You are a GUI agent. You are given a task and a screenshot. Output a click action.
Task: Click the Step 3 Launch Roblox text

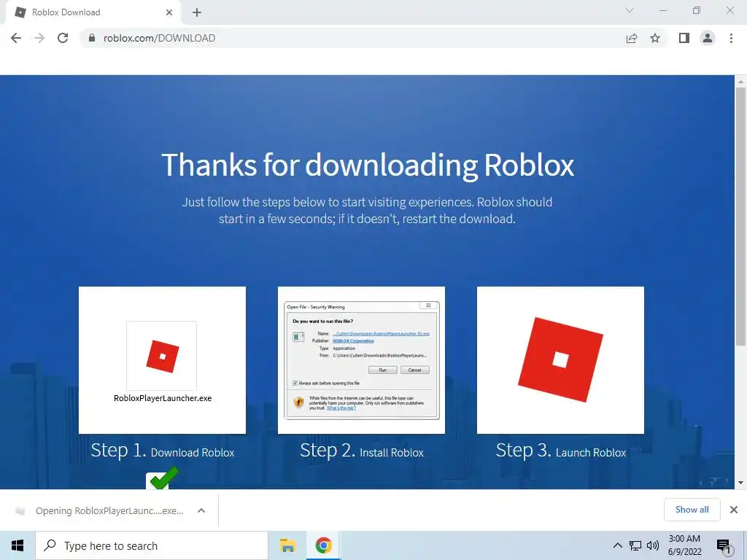point(561,451)
